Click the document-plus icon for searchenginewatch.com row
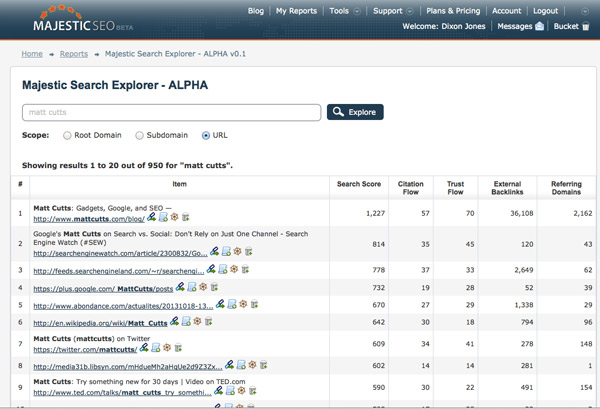600x409 pixels. (227, 251)
